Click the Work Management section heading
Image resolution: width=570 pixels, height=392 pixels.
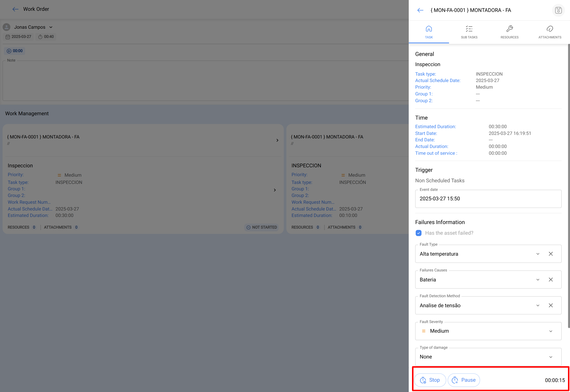[x=27, y=114]
